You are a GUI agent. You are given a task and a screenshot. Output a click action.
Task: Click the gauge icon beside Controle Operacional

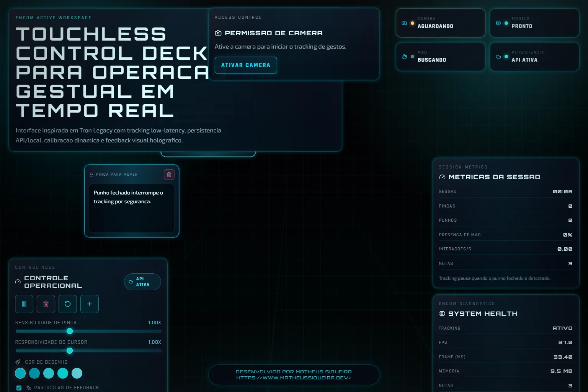click(x=18, y=282)
